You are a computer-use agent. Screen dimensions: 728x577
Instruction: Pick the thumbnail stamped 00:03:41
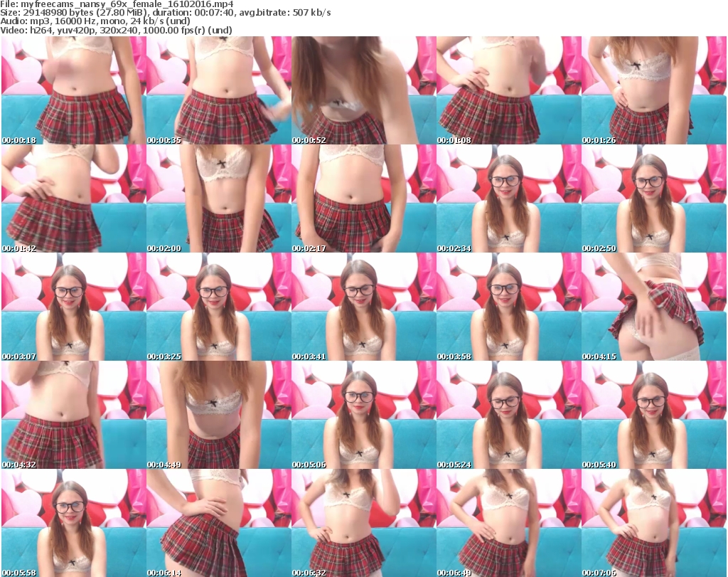pos(363,307)
